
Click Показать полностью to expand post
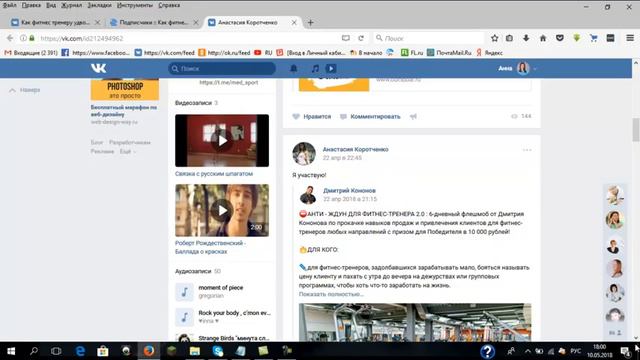click(x=331, y=294)
